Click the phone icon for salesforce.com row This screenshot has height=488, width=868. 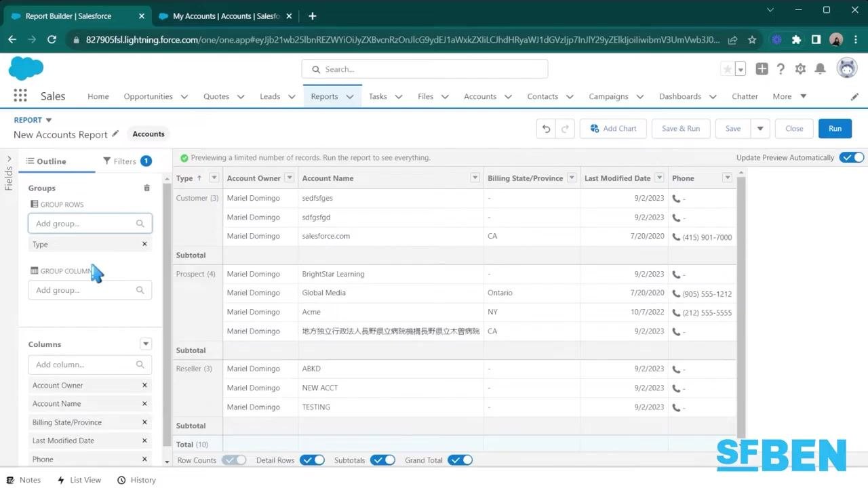[676, 237]
